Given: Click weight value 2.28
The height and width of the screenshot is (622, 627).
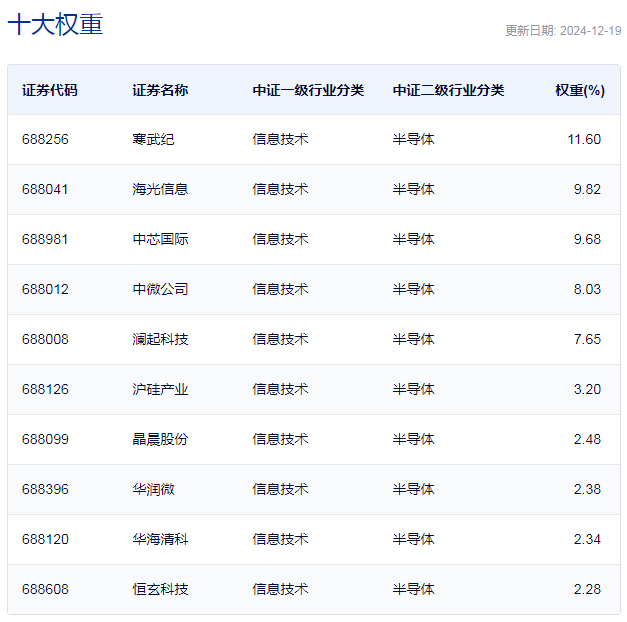Looking at the screenshot, I should (587, 589).
